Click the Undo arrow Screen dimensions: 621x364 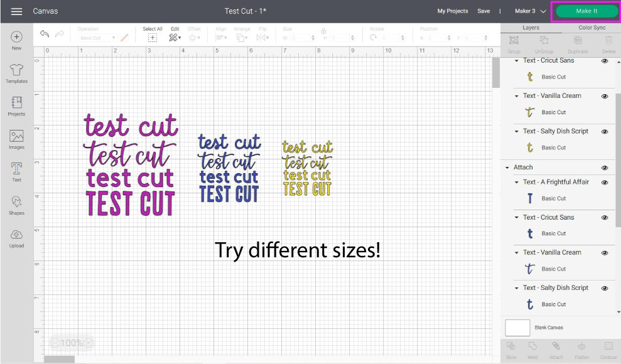point(45,34)
